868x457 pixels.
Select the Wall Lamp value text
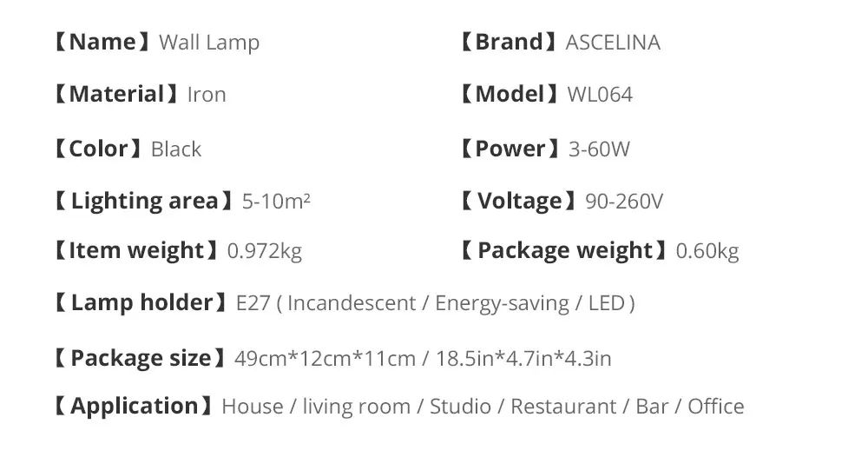tap(209, 43)
